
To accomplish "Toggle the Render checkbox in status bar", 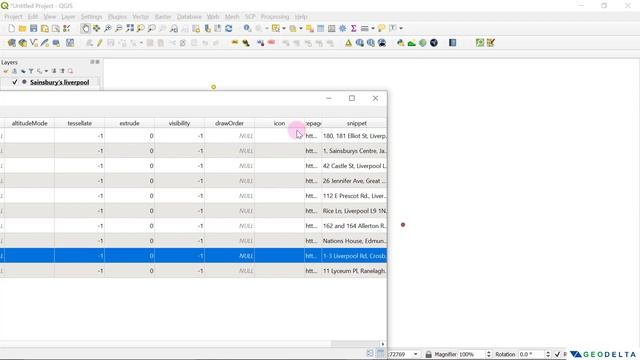I will point(557,354).
